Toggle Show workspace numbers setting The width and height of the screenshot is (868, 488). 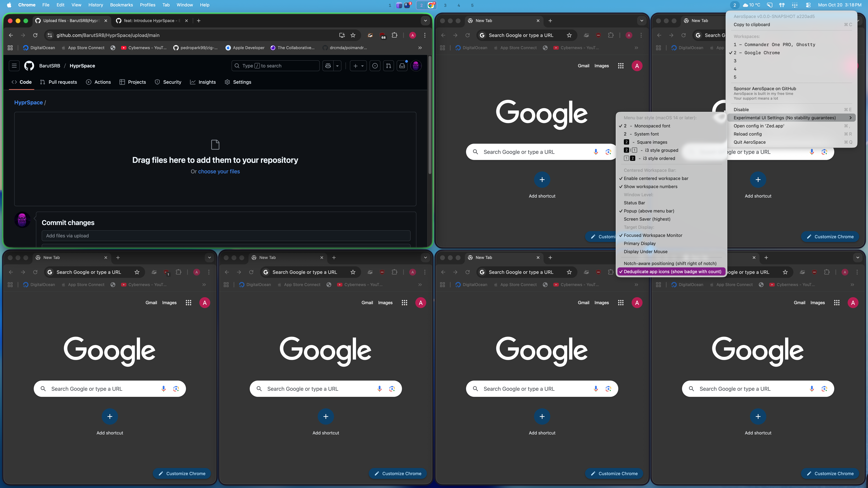(650, 187)
